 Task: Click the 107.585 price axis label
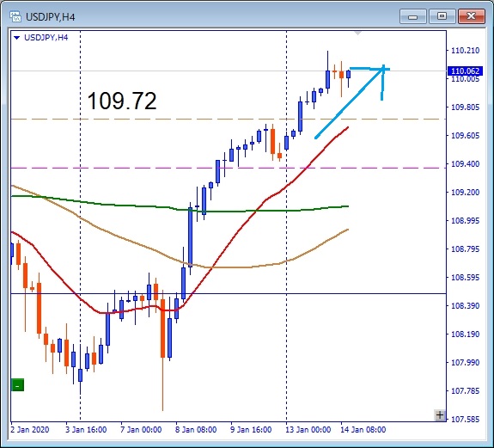tap(465, 420)
